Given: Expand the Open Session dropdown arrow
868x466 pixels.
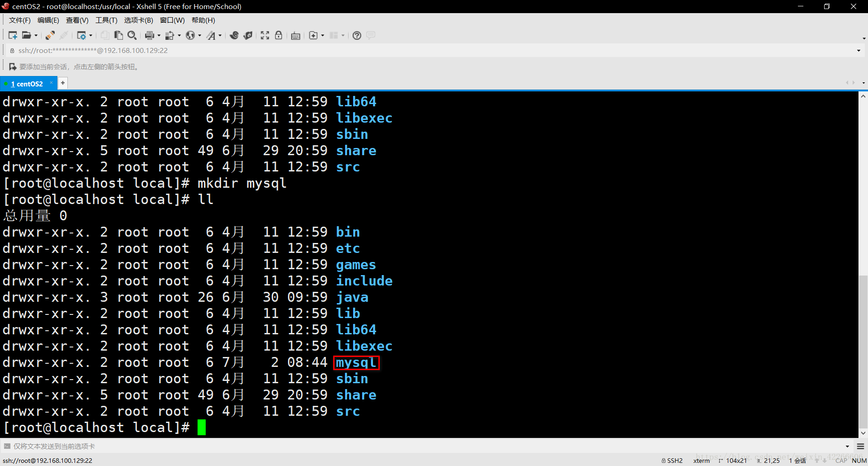Looking at the screenshot, I should tap(36, 35).
